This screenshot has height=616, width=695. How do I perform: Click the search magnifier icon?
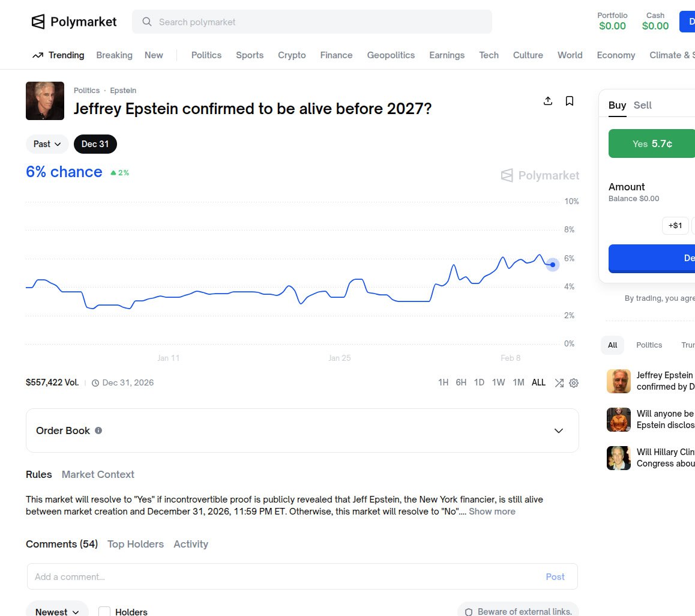[x=146, y=22]
